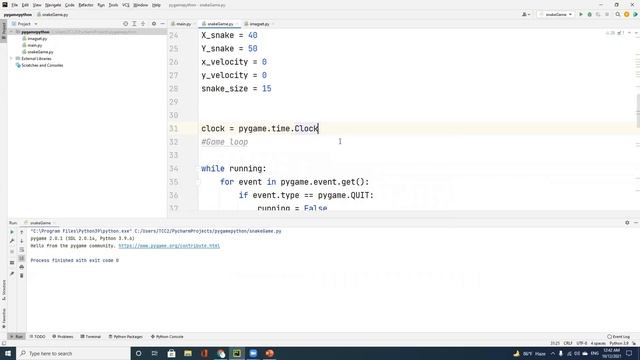
Task: Open the Navigate menu
Action: [x=53, y=5]
